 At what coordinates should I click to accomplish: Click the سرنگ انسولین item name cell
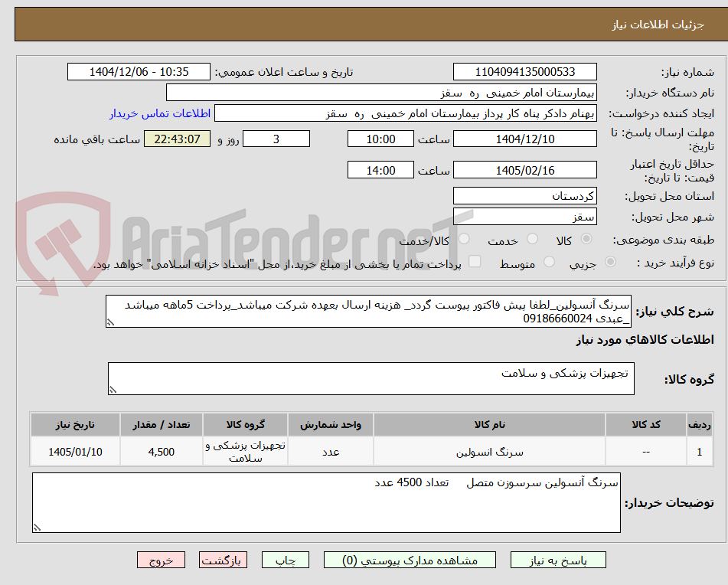(489, 452)
